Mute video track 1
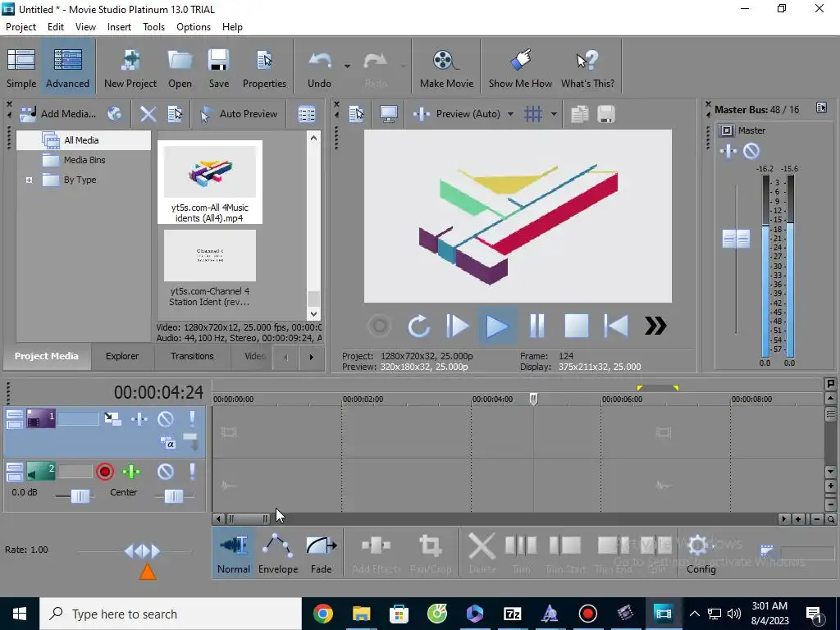Image resolution: width=840 pixels, height=630 pixels. (x=166, y=419)
